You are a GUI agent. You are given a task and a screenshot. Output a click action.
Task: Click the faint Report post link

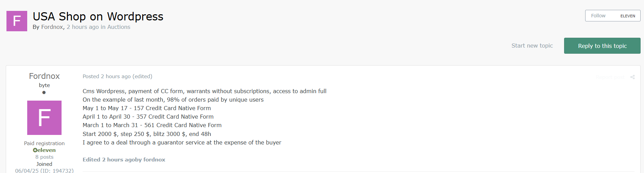(610, 77)
